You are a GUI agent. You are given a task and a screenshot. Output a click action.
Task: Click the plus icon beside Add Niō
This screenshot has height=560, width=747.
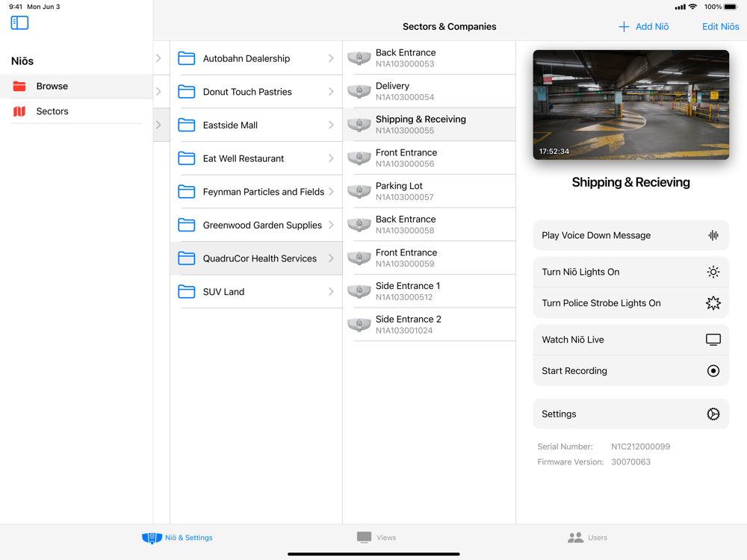(624, 27)
